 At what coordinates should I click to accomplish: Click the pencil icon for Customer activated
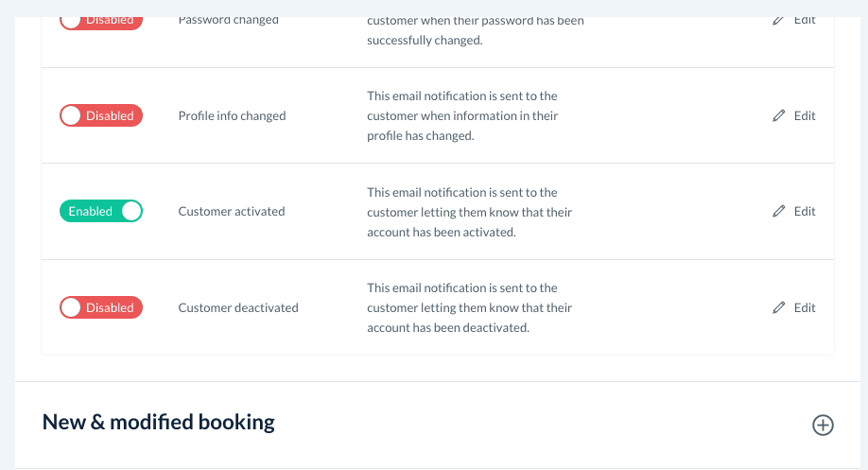point(779,212)
